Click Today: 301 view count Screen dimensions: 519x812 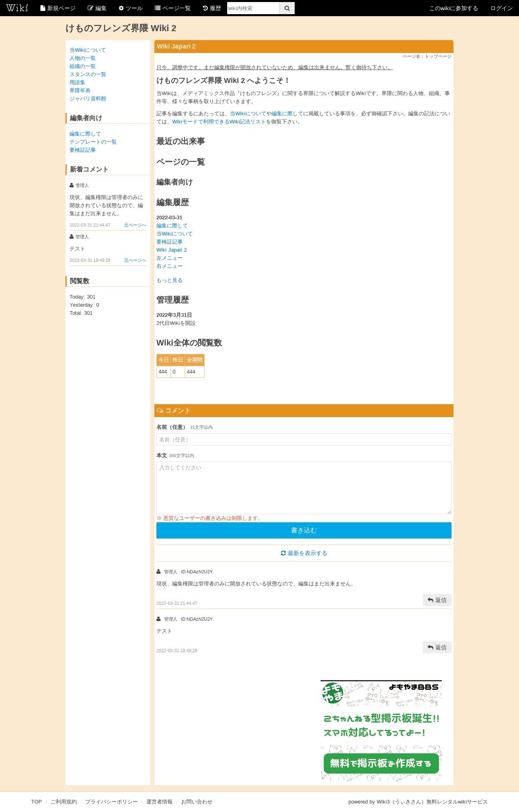click(82, 297)
